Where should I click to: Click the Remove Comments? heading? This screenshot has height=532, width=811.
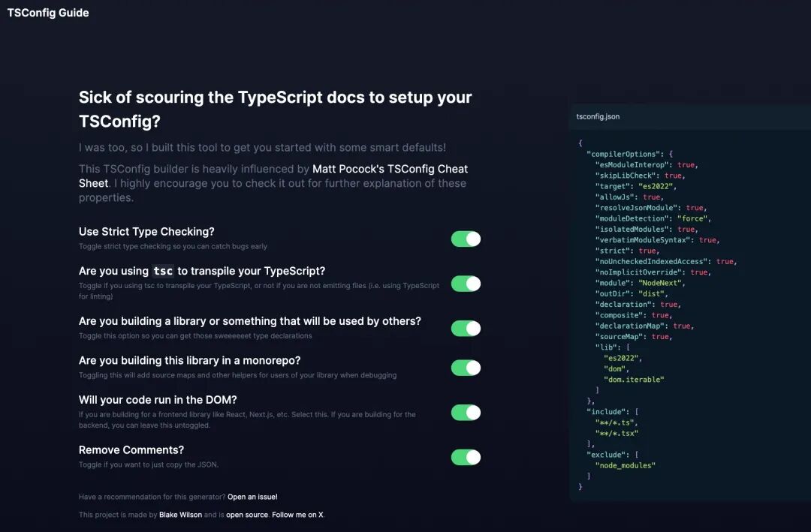pos(131,449)
